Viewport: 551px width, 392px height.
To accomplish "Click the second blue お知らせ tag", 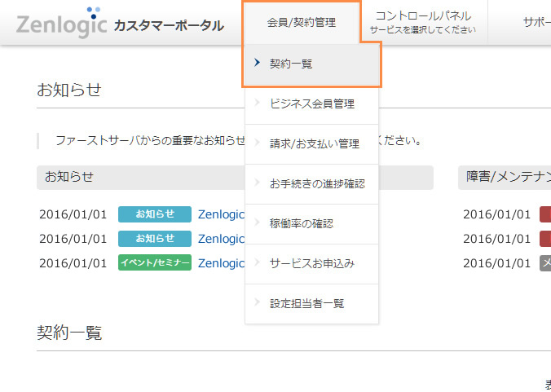I will [x=155, y=239].
